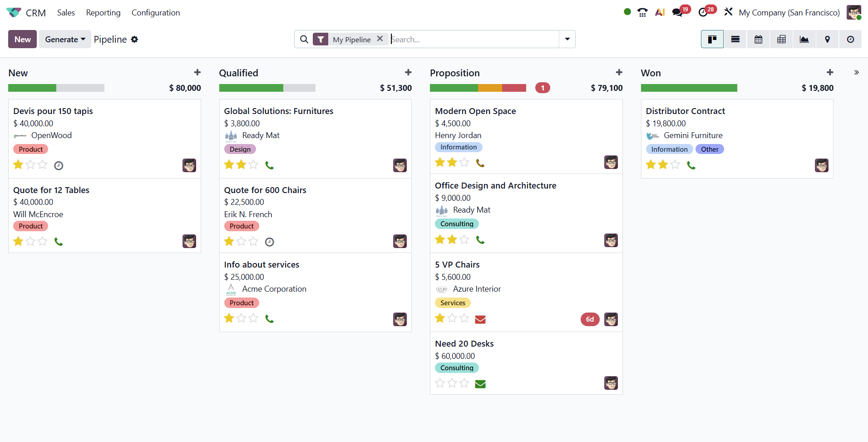This screenshot has height=442, width=868.
Task: Schedule an activity on Devis pour 150 tapis
Action: tap(58, 165)
